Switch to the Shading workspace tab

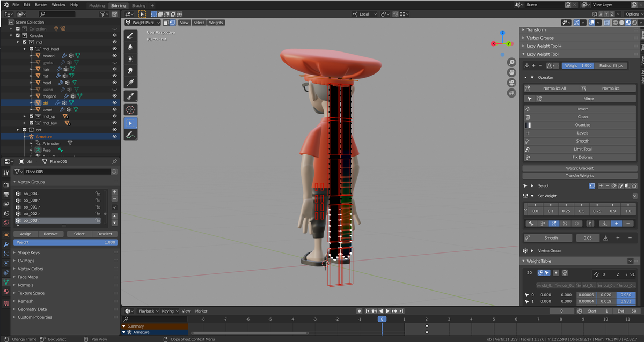click(138, 5)
